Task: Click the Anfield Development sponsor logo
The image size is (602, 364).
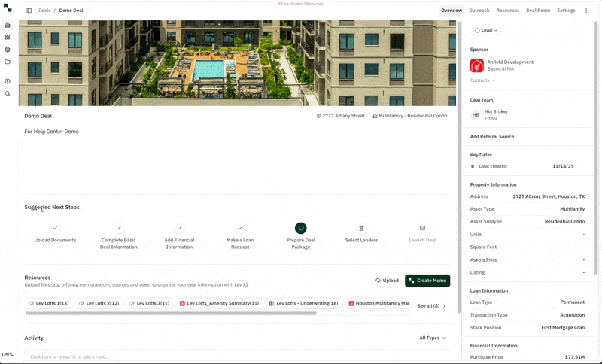Action: tap(476, 65)
